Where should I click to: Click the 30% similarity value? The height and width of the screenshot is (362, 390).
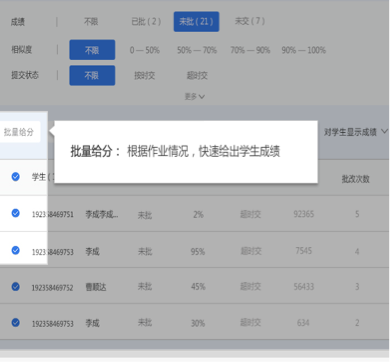tap(198, 323)
